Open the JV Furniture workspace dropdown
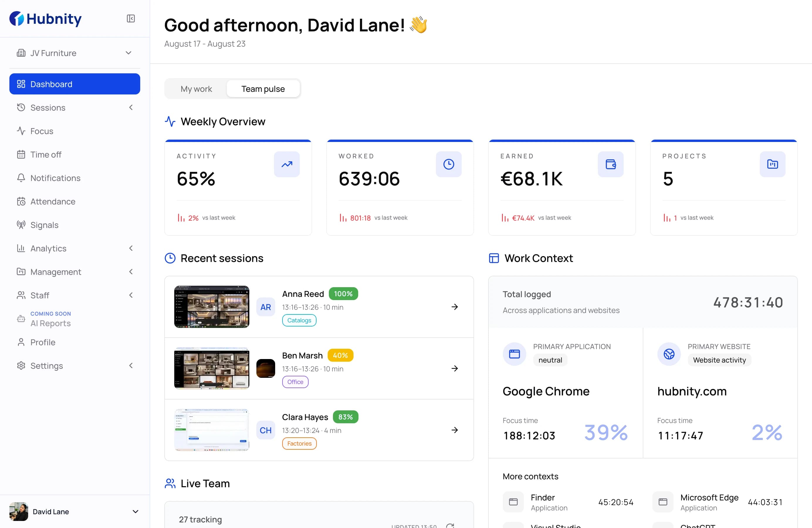812x528 pixels. (x=75, y=53)
